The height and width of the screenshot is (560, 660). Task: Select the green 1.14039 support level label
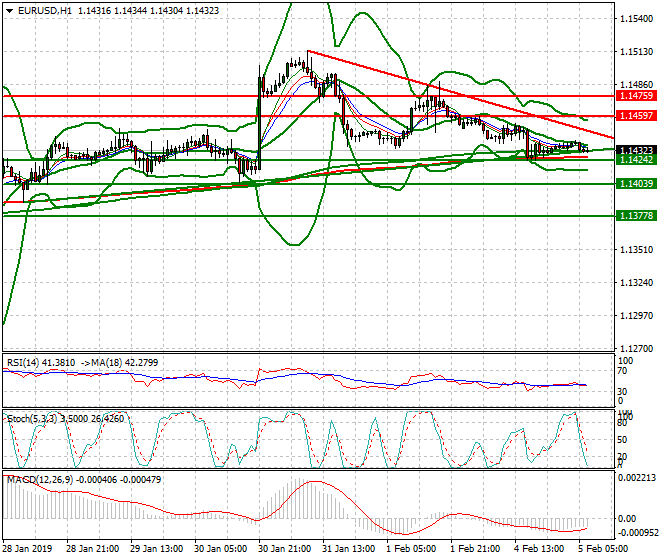pyautogui.click(x=636, y=184)
